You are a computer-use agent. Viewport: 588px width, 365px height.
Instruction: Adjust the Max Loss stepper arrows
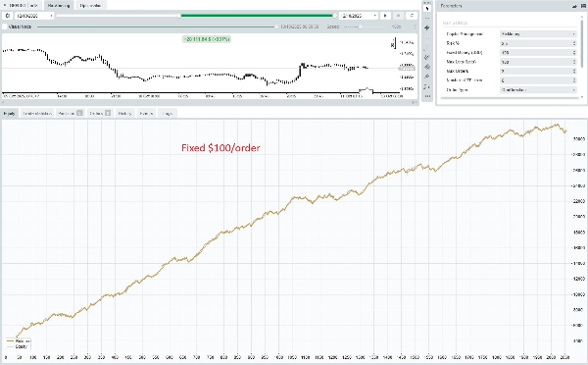pos(574,62)
